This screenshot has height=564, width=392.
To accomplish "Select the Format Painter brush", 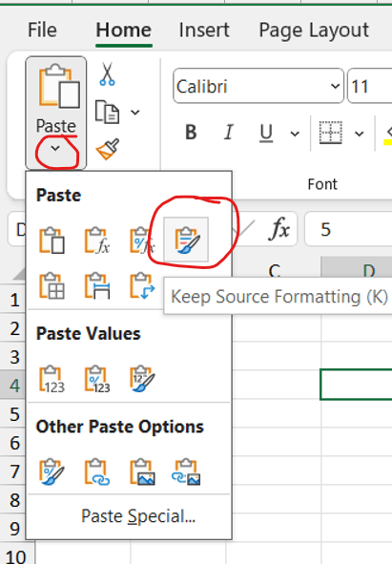I will [x=108, y=149].
